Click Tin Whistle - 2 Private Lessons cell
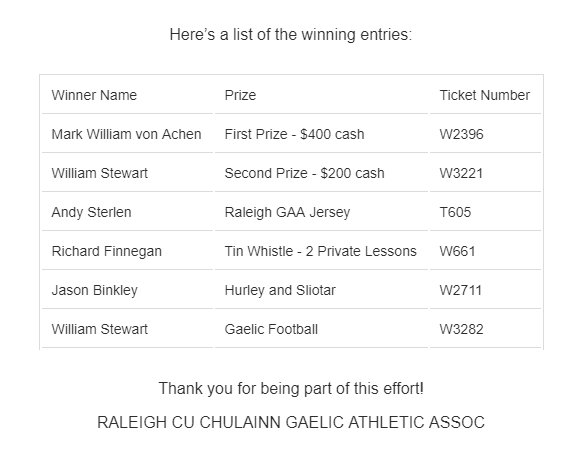Viewport: 588px width, 454px height. pyautogui.click(x=321, y=251)
